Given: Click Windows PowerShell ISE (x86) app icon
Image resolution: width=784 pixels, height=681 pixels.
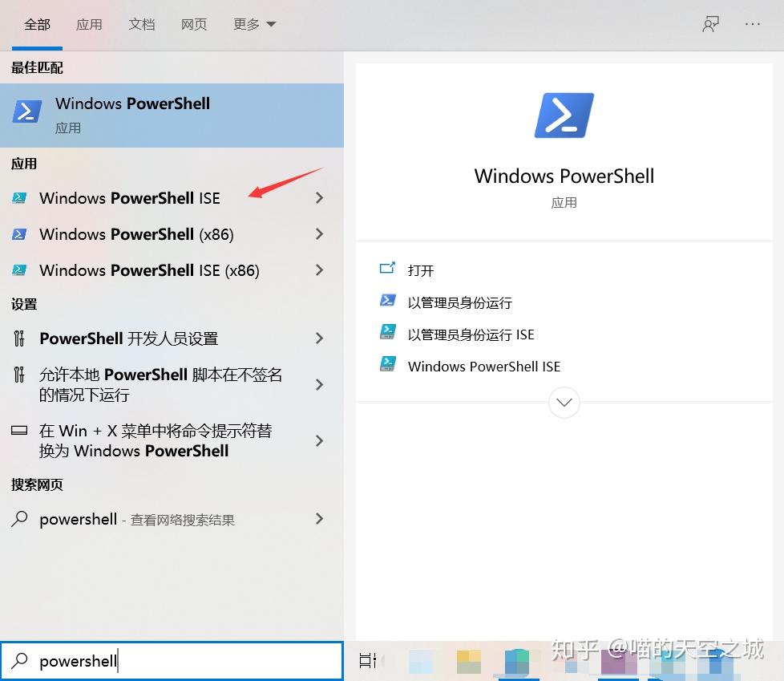Looking at the screenshot, I should click(x=19, y=270).
